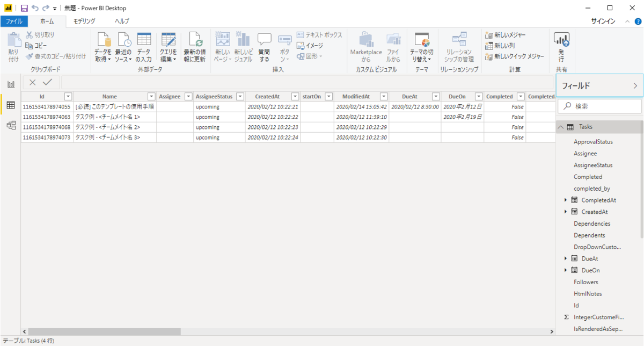Switch to Report view in sidebar
644x346 pixels.
(11, 84)
